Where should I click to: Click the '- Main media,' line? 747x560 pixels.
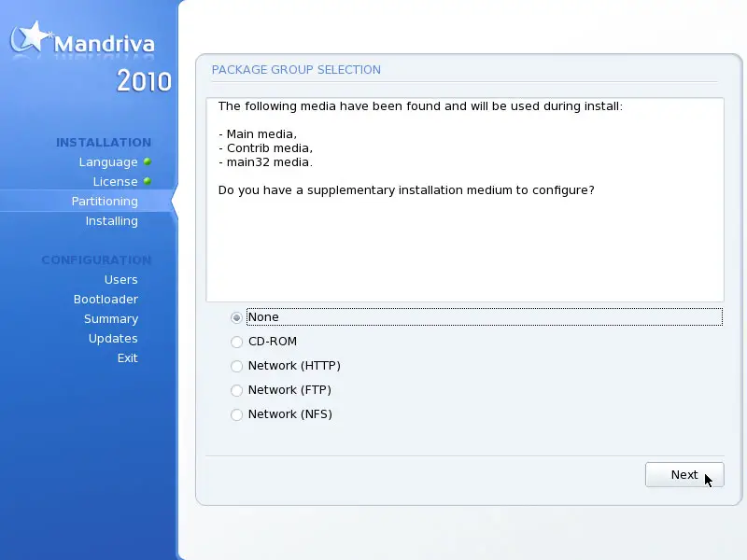[258, 134]
